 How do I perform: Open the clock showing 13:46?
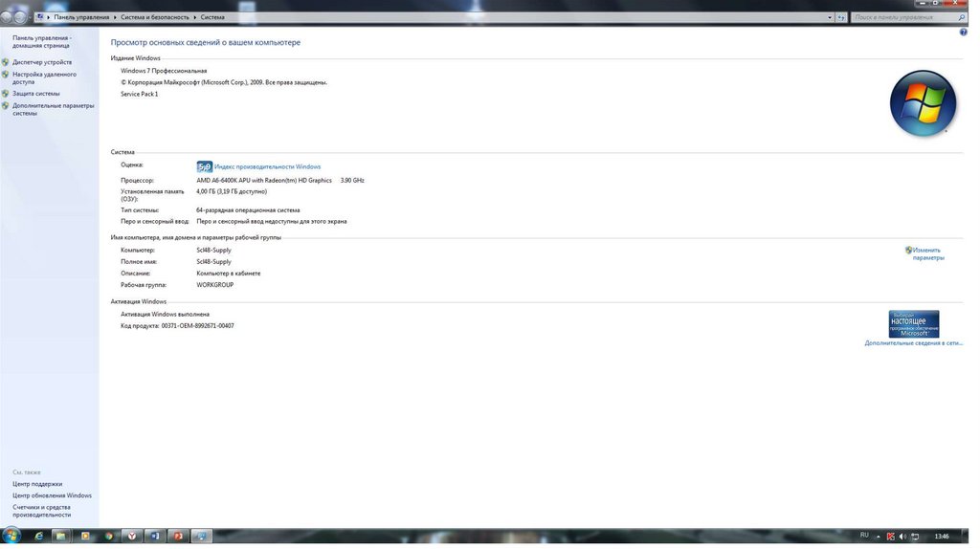943,538
